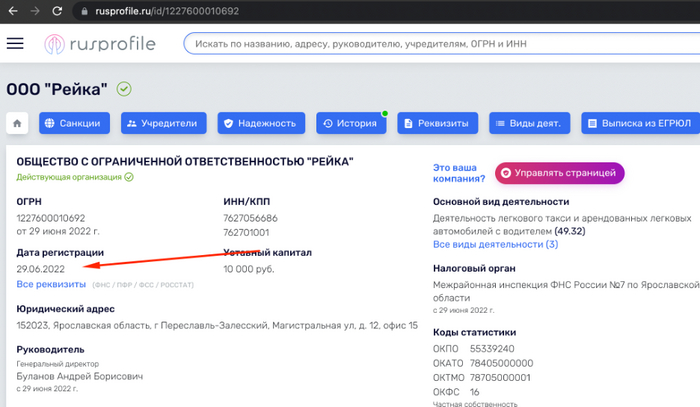Image resolution: width=700 pixels, height=407 pixels.
Task: Open the Реквизиты tab
Action: (438, 123)
